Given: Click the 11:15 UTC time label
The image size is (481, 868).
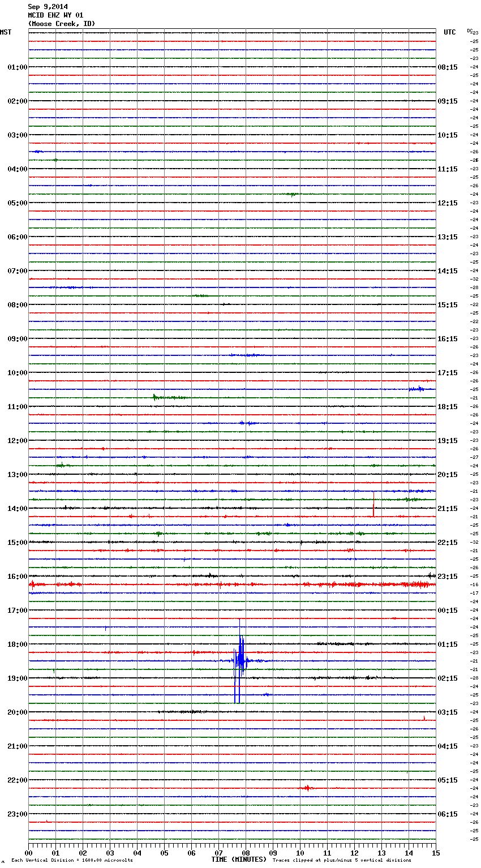Looking at the screenshot, I should coord(448,169).
